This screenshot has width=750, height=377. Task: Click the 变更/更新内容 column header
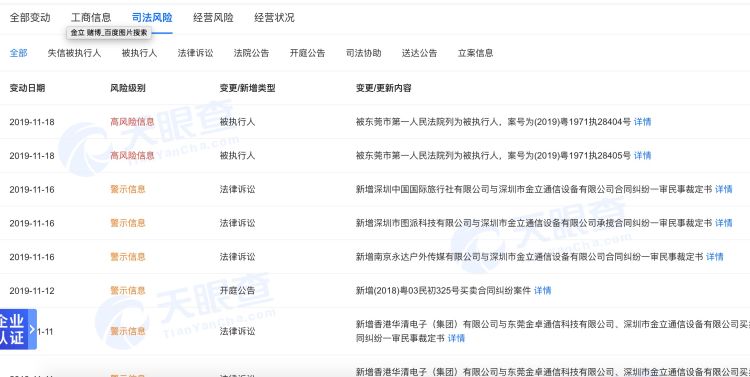pos(383,88)
